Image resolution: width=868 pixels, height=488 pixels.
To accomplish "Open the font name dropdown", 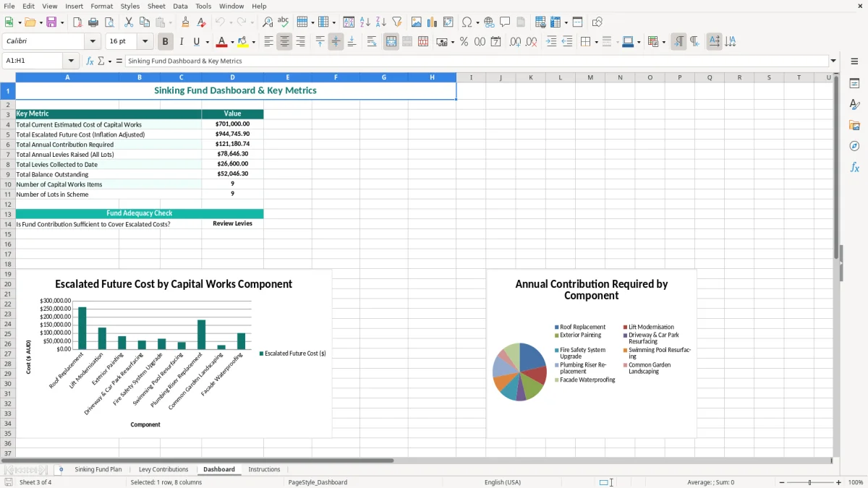I will (93, 42).
